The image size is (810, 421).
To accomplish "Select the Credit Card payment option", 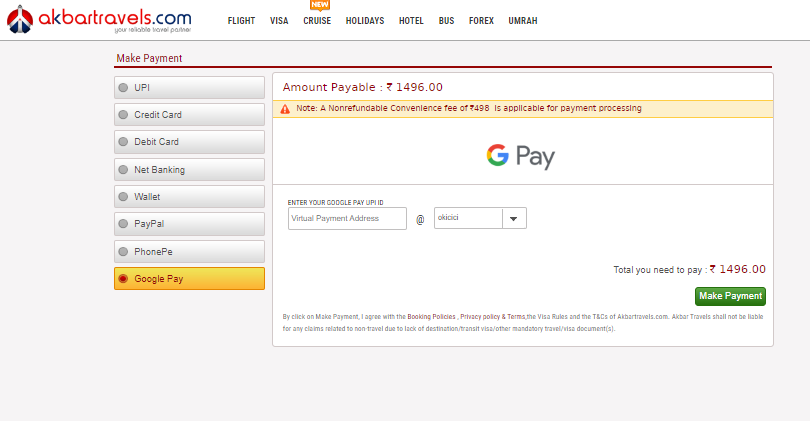I will point(189,115).
